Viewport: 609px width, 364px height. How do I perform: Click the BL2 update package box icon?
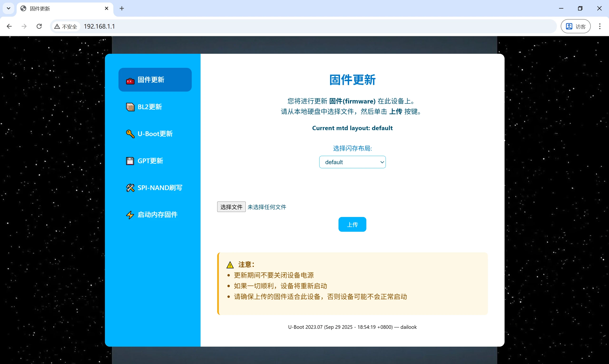(130, 107)
